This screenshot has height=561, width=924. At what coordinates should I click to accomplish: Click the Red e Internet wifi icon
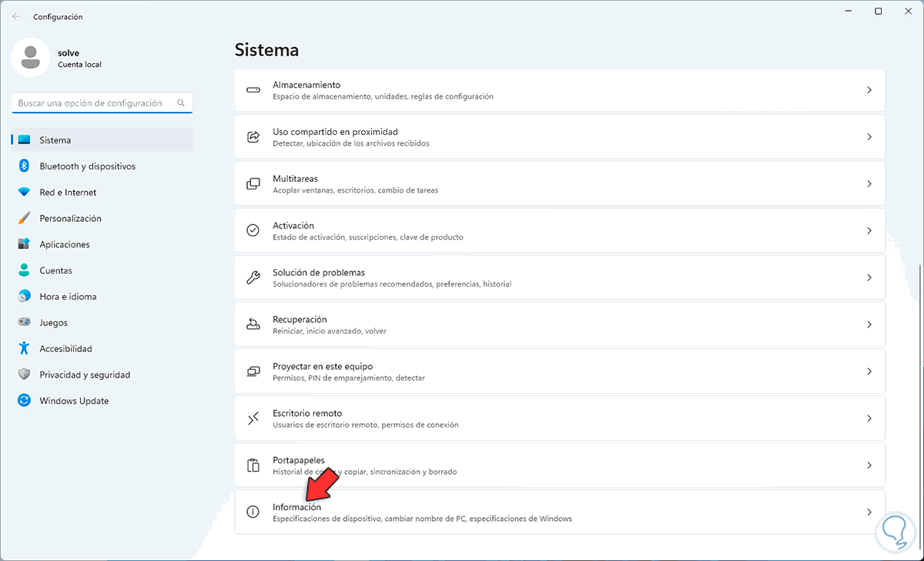tap(24, 193)
